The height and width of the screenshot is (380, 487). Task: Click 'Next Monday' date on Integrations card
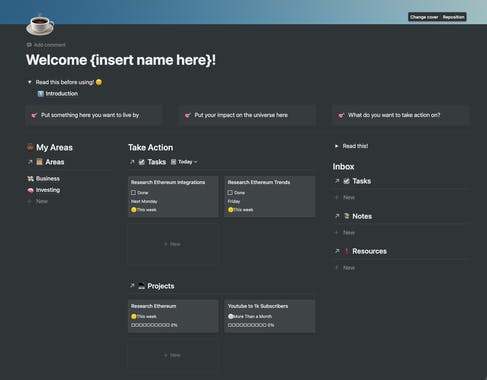144,201
